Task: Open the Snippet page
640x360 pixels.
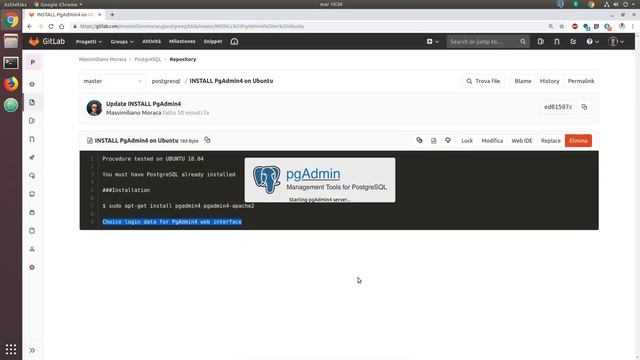Action: tap(213, 41)
